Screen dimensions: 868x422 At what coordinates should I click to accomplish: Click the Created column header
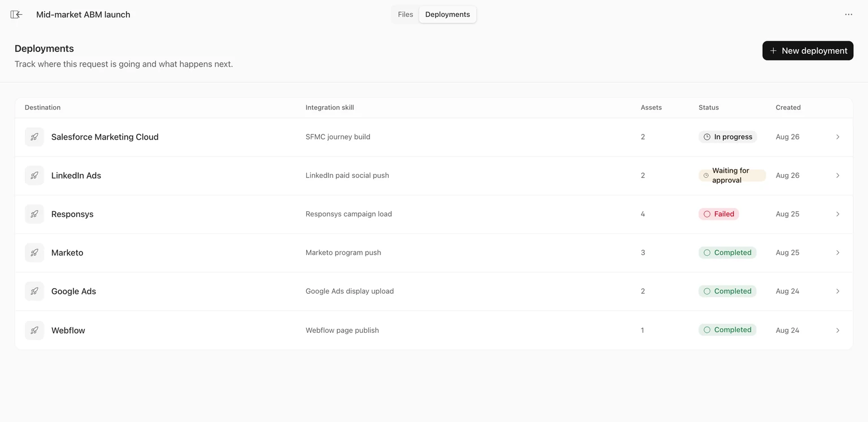788,107
